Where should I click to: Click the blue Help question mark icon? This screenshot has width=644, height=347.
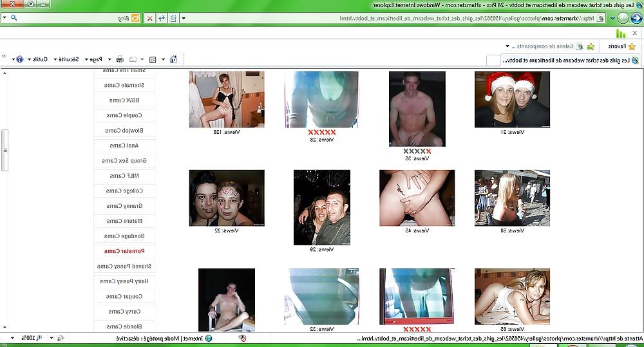tap(20, 59)
